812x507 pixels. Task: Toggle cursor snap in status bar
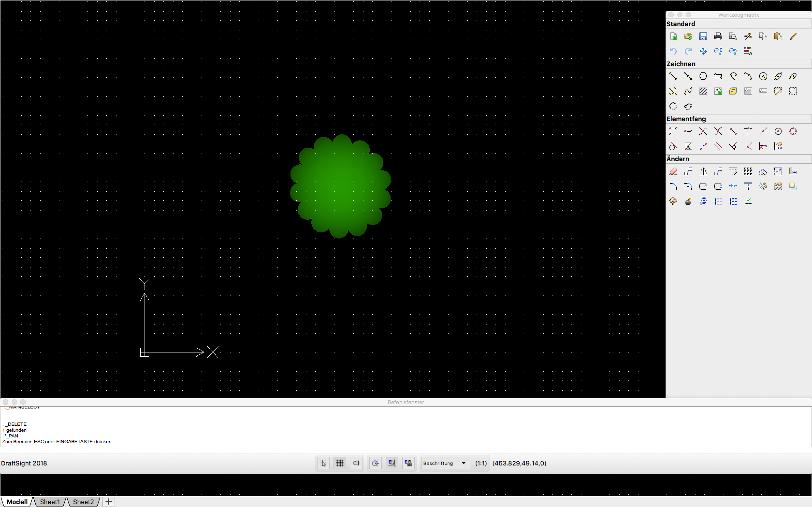coord(323,463)
